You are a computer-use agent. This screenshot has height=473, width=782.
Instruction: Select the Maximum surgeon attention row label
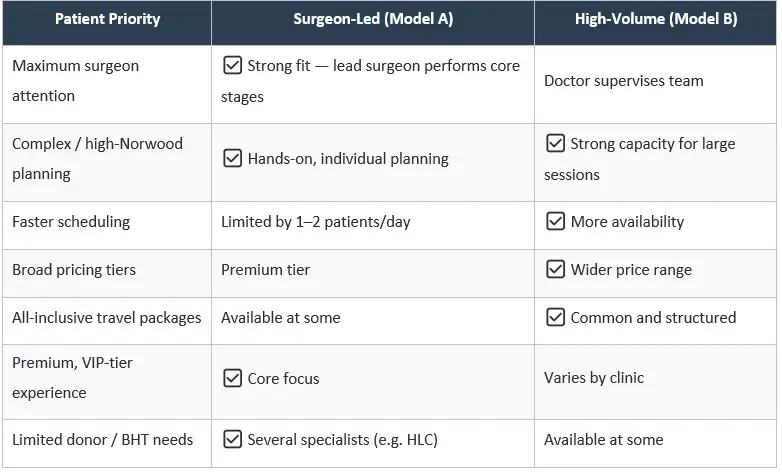point(75,81)
